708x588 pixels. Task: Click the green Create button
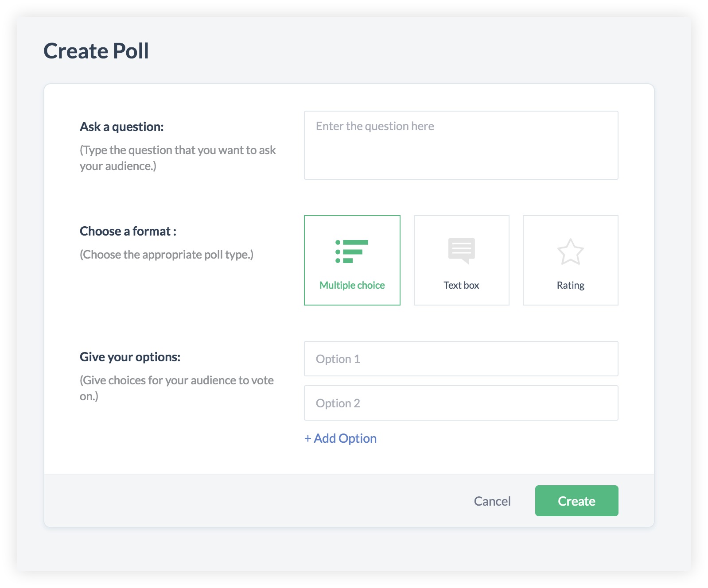coord(576,501)
